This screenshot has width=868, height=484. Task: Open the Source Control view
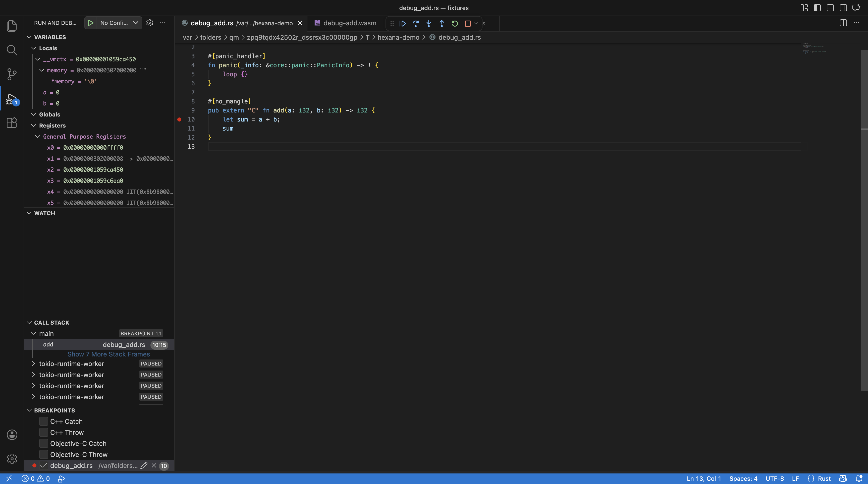pyautogui.click(x=12, y=74)
